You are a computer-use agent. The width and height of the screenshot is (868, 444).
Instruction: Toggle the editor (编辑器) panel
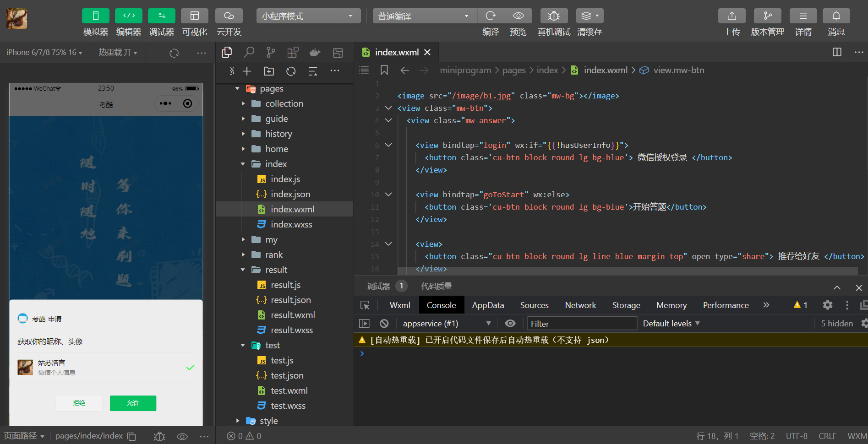pos(128,16)
